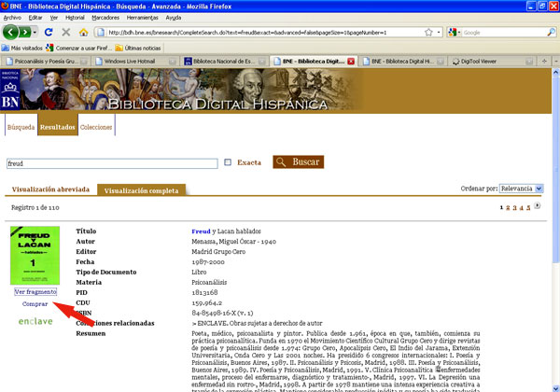The width and height of the screenshot is (560, 392).
Task: Open the Búsqueda page tab
Action: pyautogui.click(x=21, y=127)
